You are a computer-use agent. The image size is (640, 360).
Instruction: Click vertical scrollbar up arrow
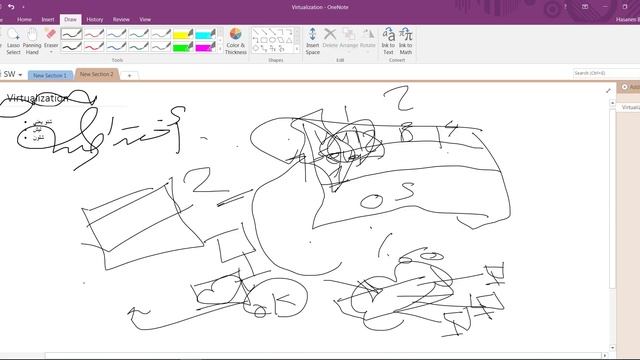tap(612, 103)
